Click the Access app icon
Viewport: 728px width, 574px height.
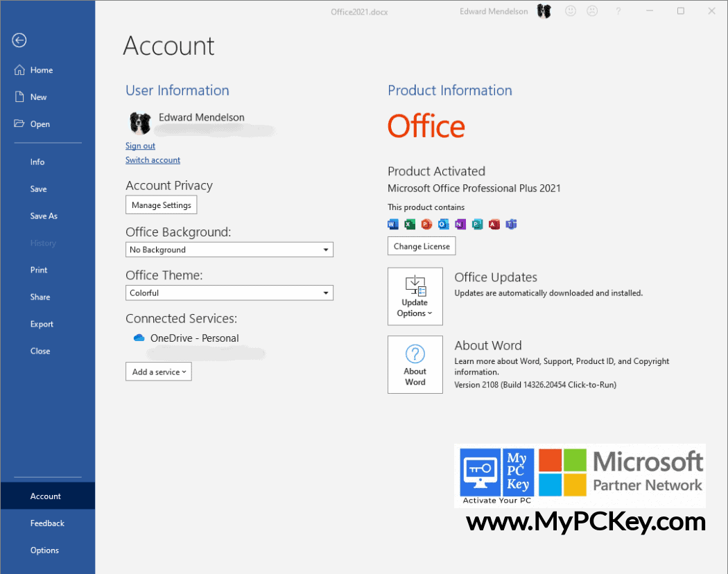[x=494, y=225]
